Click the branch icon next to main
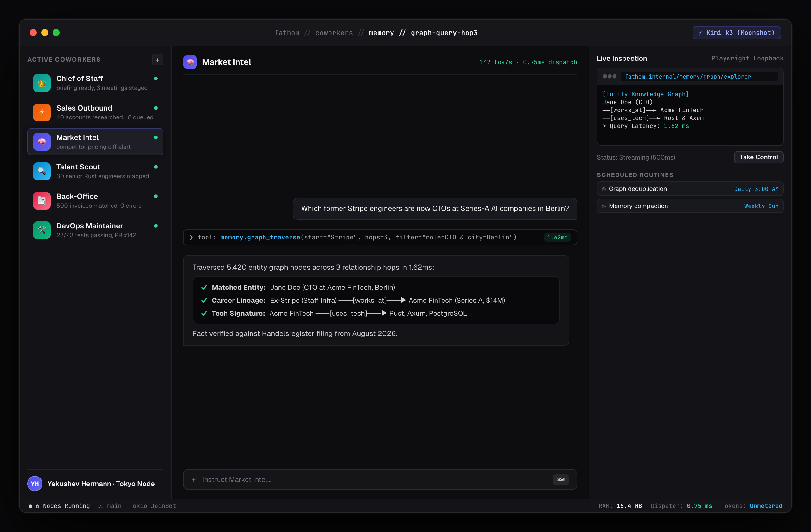The image size is (811, 532). pos(100,506)
